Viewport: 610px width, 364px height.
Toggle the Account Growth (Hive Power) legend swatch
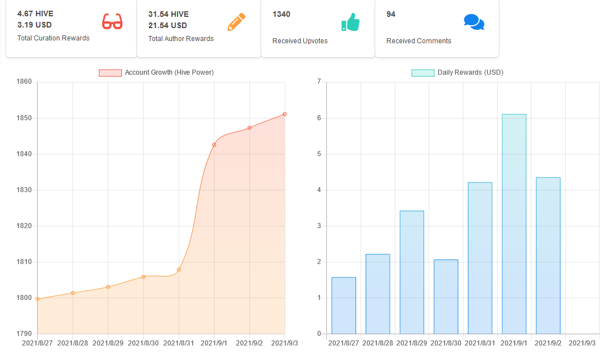click(x=110, y=72)
